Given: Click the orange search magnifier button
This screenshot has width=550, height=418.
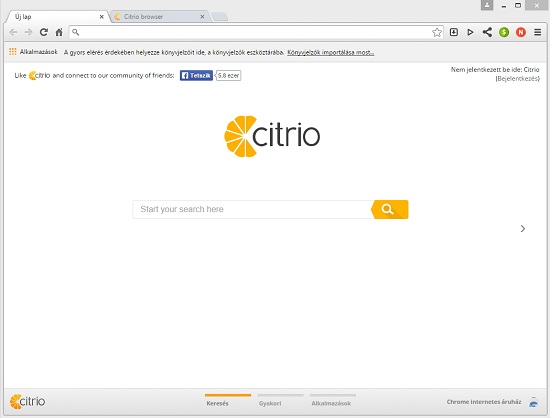Looking at the screenshot, I should tap(389, 209).
